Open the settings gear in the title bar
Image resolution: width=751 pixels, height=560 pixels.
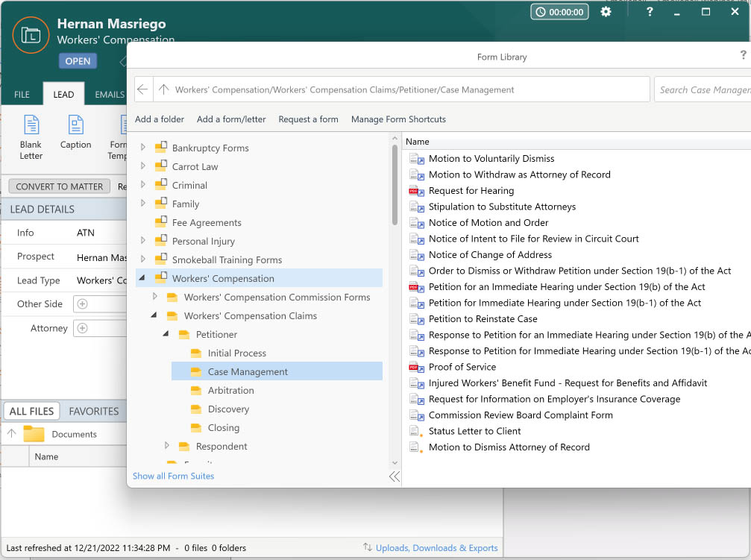tap(606, 12)
